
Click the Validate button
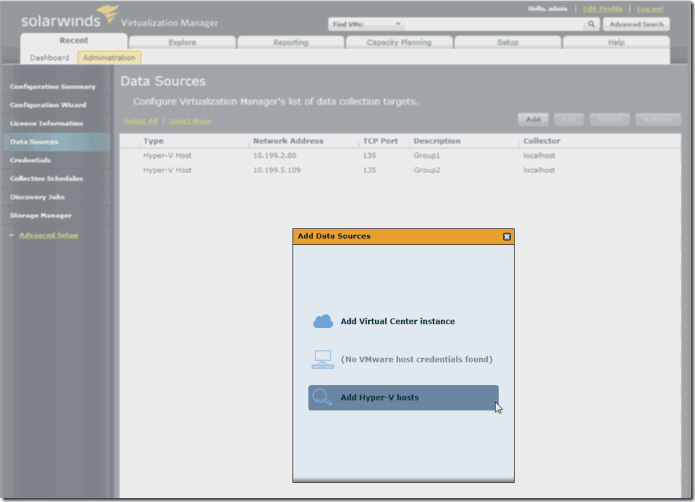(658, 120)
